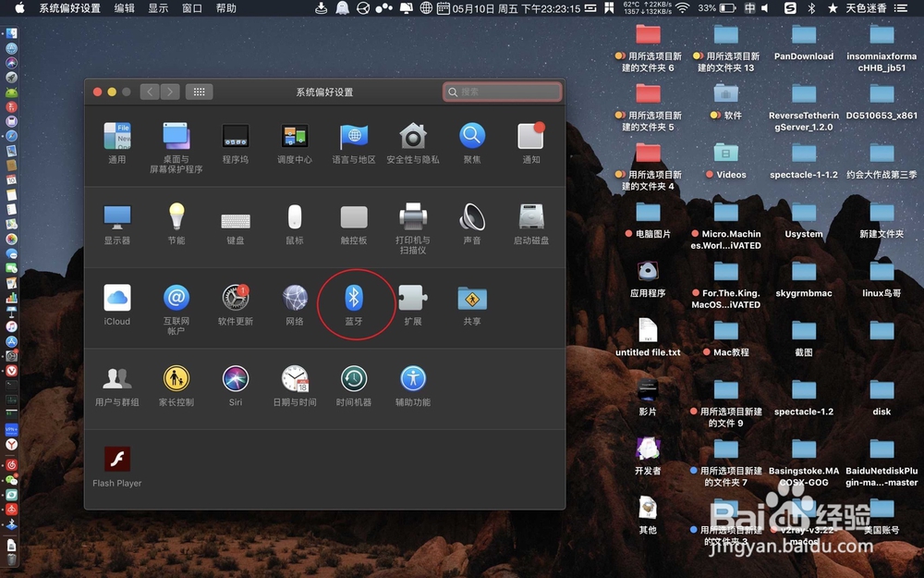Open the 网络 (Network) pane
924x578 pixels.
tap(295, 298)
